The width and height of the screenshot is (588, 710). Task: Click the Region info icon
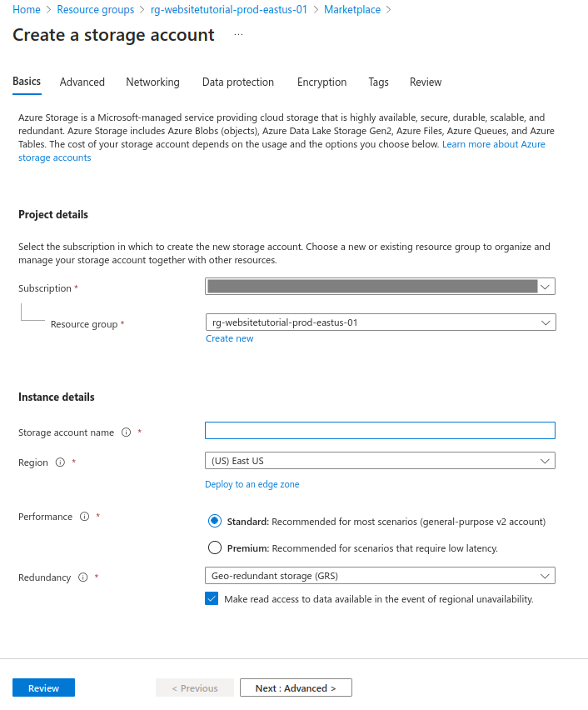60,462
